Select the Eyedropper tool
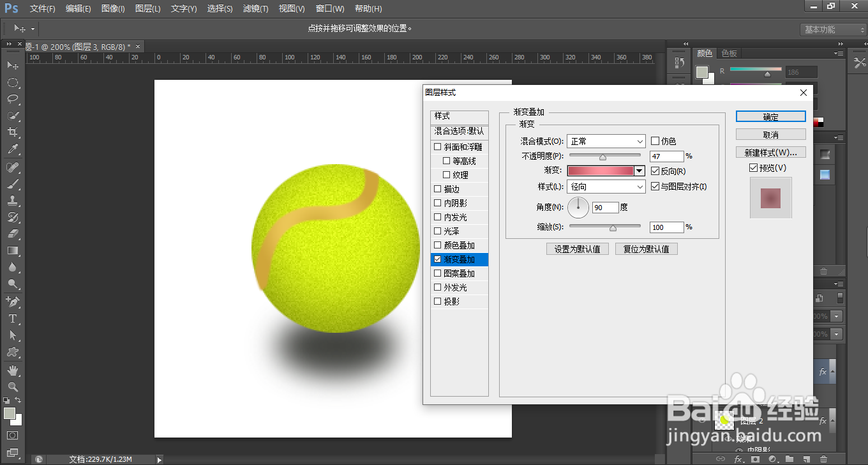This screenshot has width=868, height=465. click(12, 149)
